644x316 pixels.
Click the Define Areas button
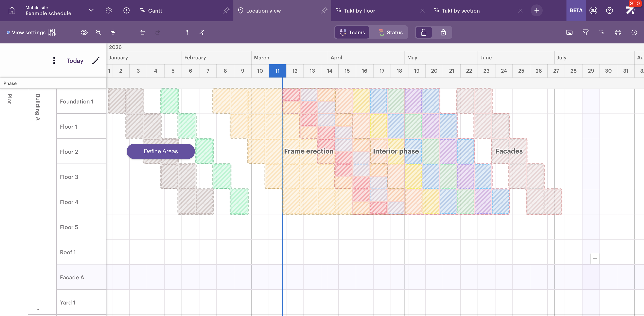pyautogui.click(x=161, y=151)
